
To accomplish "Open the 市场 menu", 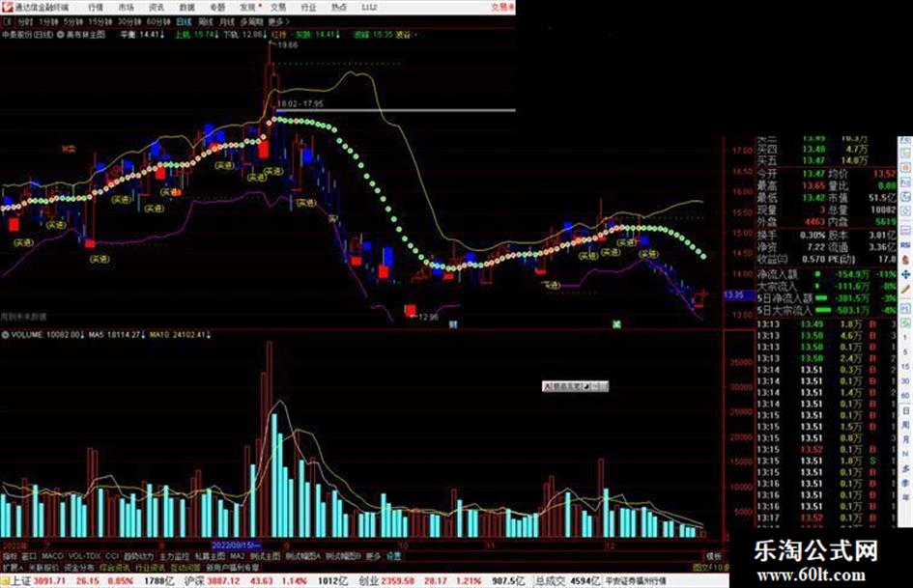I will [x=126, y=8].
